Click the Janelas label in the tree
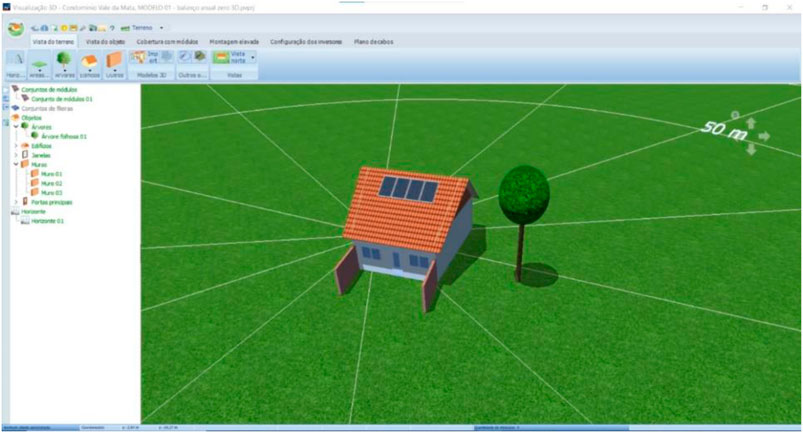The image size is (803, 433). 40,155
